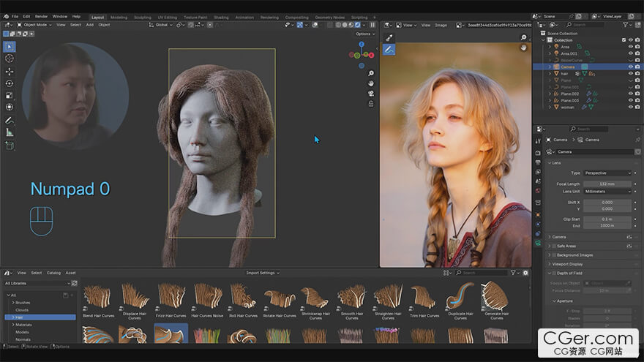Viewport: 644px width, 362px height.
Task: Adjust the Focal Length field
Action: point(607,184)
